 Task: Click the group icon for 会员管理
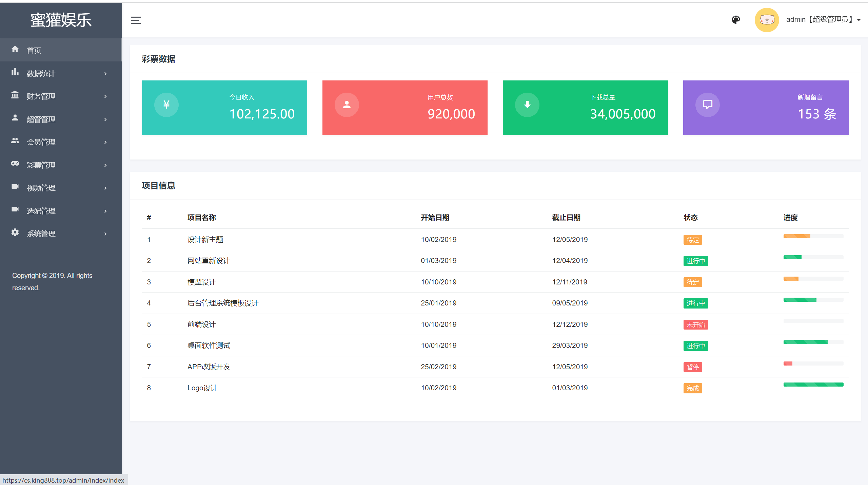[x=15, y=141]
